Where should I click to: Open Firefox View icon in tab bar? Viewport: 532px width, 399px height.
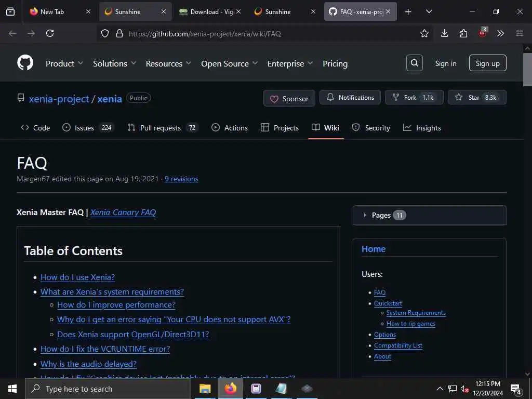point(10,11)
